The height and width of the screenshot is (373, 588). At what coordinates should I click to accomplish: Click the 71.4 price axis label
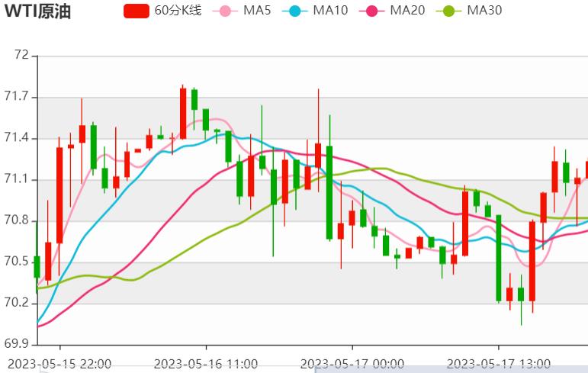[x=17, y=138]
